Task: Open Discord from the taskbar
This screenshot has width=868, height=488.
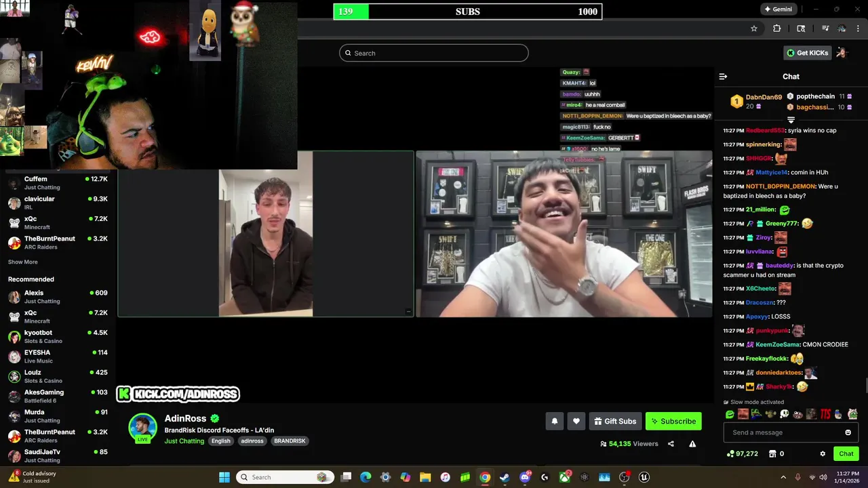Action: (524, 477)
